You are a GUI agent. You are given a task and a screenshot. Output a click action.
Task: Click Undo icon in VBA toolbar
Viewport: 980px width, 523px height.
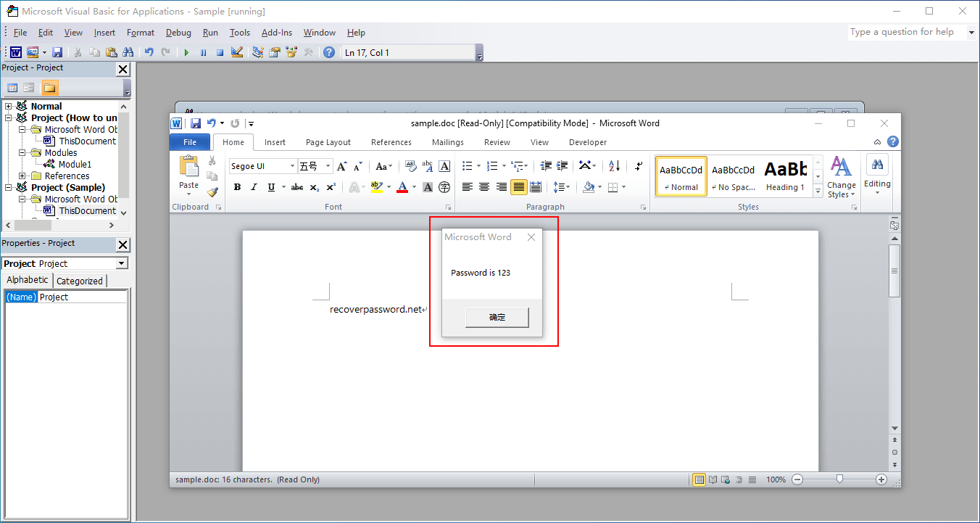[149, 52]
